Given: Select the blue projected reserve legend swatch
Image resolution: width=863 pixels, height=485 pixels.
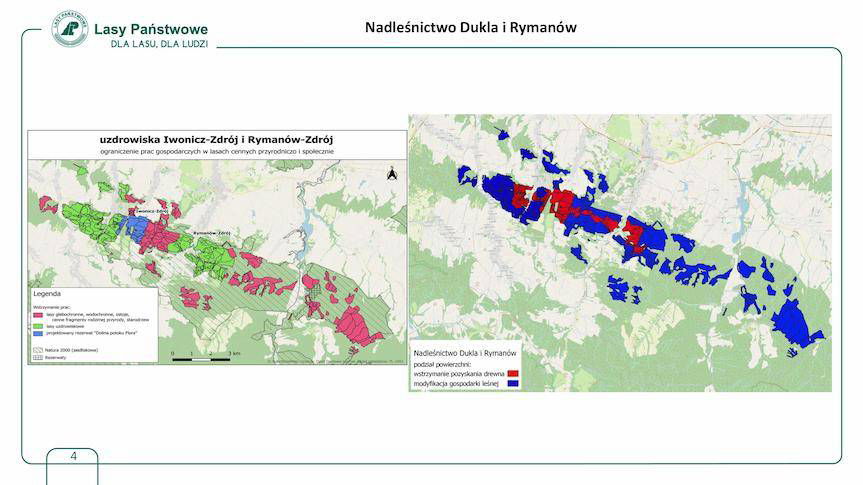Looking at the screenshot, I should point(38,332).
